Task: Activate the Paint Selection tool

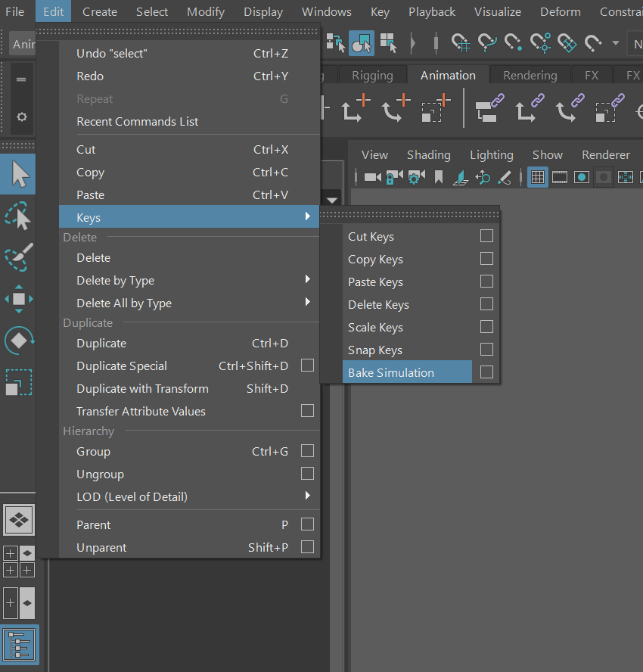Action: 19,257
